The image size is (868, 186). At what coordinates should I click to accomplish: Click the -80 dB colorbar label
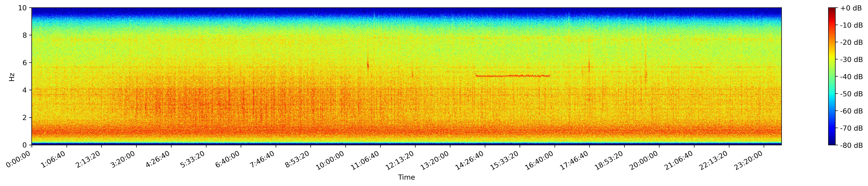click(852, 145)
